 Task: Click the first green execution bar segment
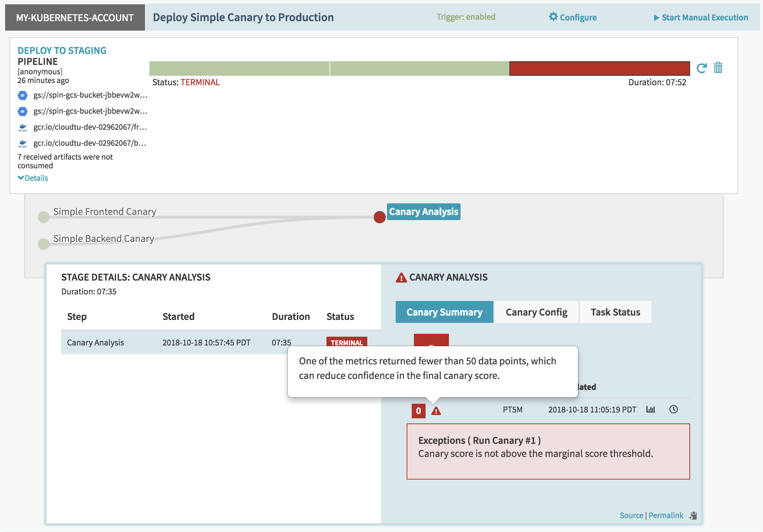coord(239,69)
